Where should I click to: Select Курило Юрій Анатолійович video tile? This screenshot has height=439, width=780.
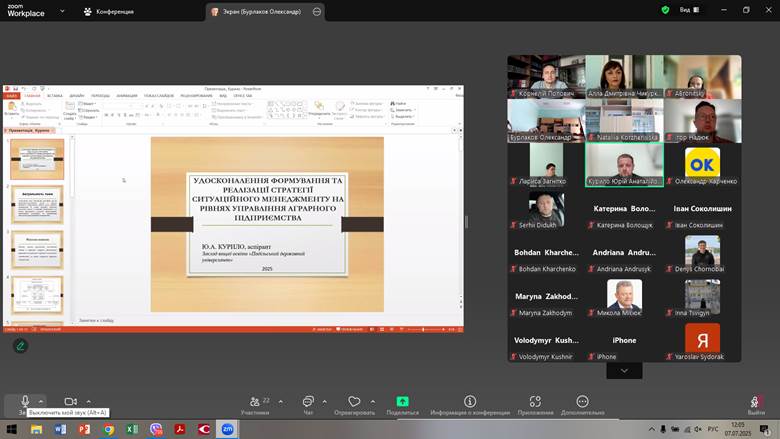tap(624, 165)
